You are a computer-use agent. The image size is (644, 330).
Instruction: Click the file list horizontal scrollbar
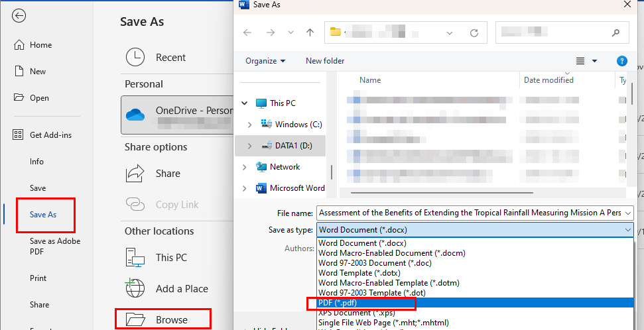pos(442,192)
